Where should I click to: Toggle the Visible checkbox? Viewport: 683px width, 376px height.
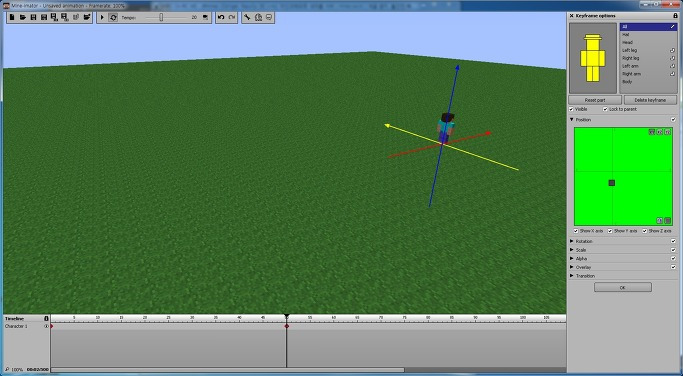pyautogui.click(x=571, y=109)
